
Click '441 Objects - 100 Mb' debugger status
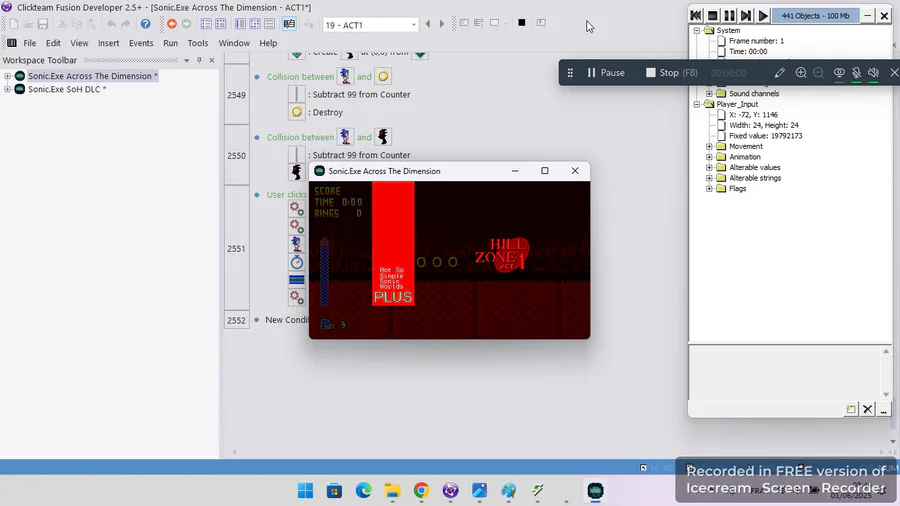pos(815,15)
